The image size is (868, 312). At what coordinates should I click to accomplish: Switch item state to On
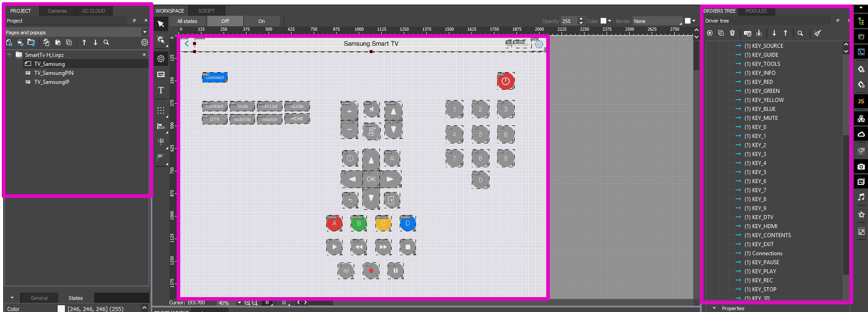pyautogui.click(x=261, y=21)
